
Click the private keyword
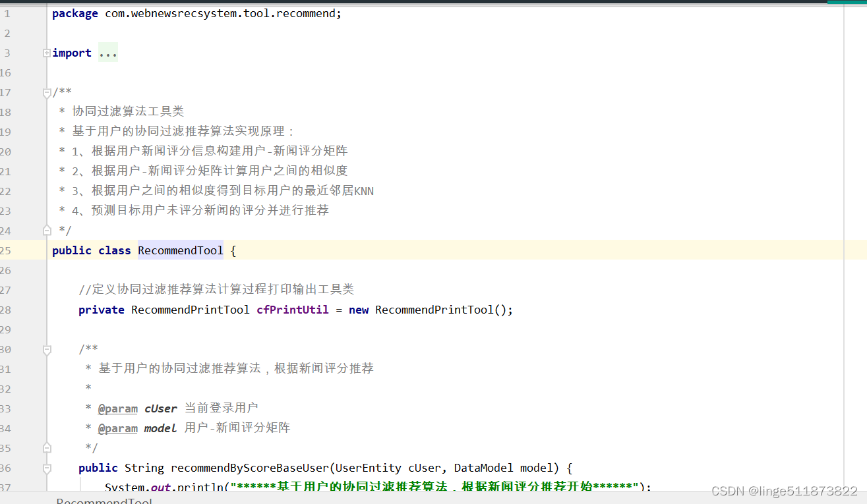click(x=102, y=310)
